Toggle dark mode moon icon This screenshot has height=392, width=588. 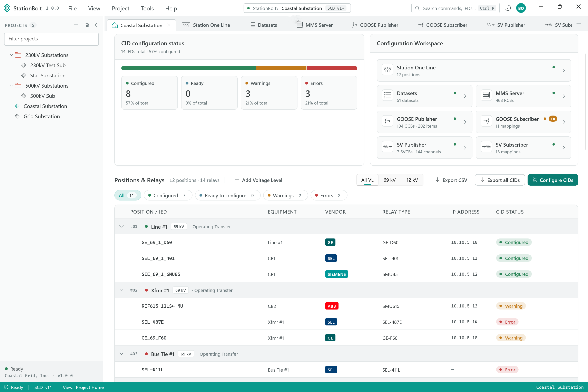click(x=508, y=8)
